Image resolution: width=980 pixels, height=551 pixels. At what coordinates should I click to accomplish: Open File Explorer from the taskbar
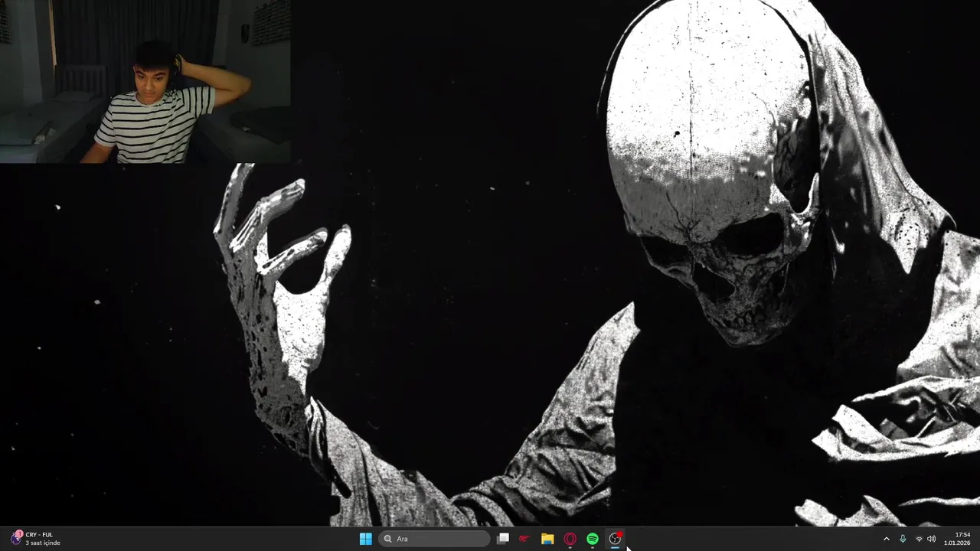coord(547,539)
